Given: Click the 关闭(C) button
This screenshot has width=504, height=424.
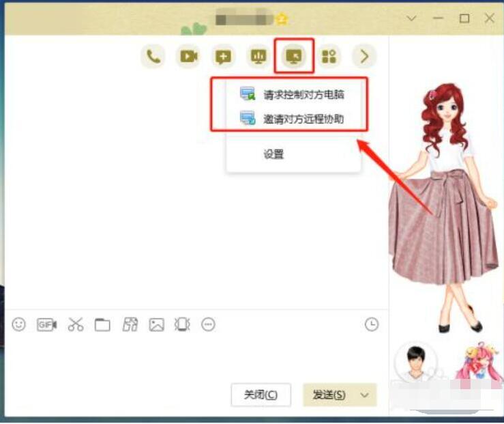Looking at the screenshot, I should pos(261,395).
